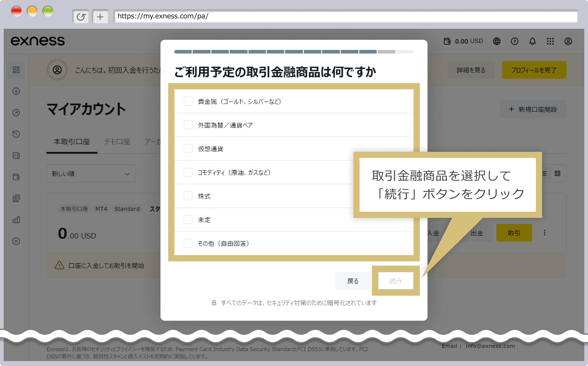Open the wallet balance icon in header
This screenshot has width=588, height=366.
[447, 41]
